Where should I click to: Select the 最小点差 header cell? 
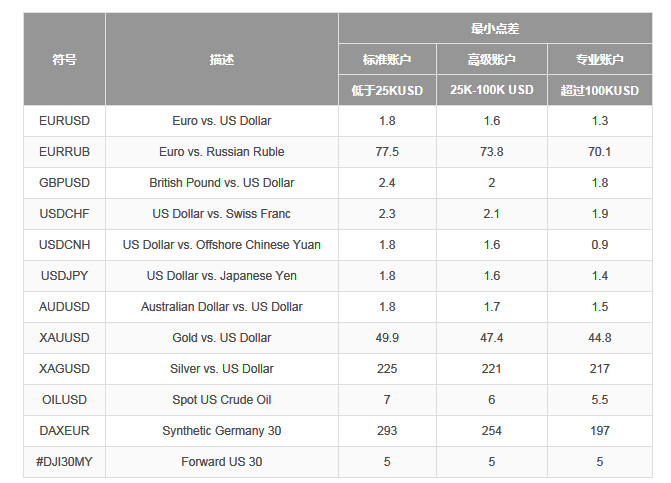(x=495, y=28)
